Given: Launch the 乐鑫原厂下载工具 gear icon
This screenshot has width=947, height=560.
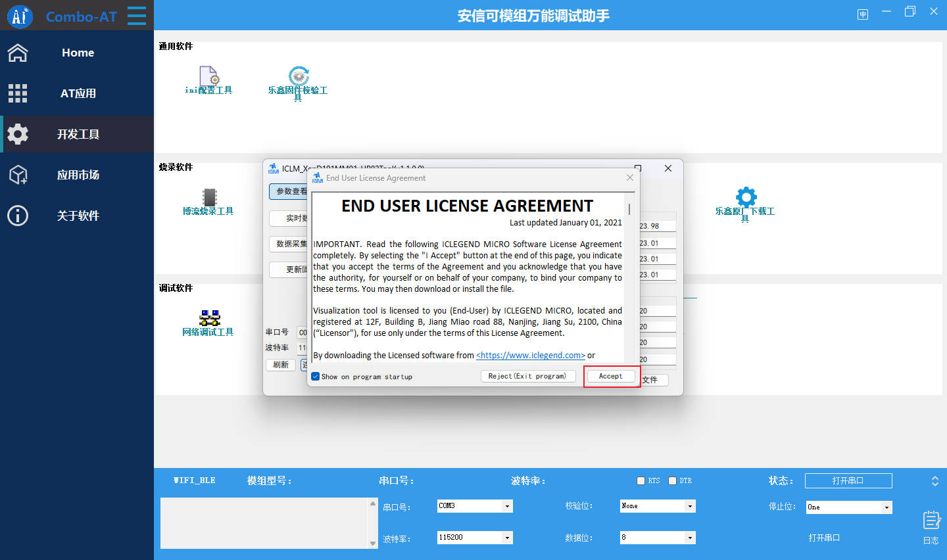Looking at the screenshot, I should 746,197.
